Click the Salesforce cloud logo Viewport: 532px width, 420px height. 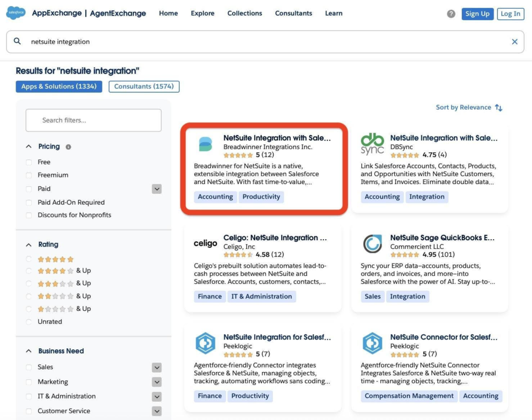[15, 13]
